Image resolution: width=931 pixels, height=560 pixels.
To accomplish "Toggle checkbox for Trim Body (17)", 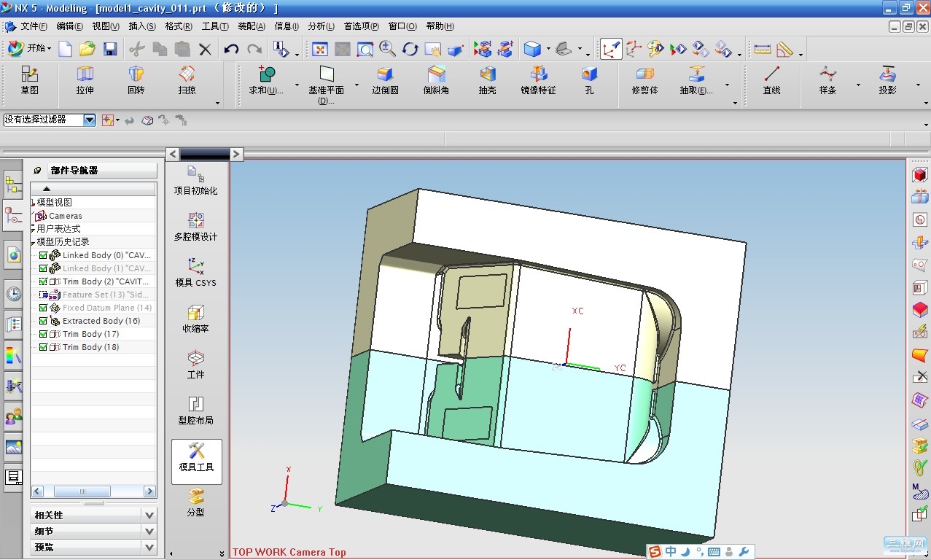I will tap(43, 334).
